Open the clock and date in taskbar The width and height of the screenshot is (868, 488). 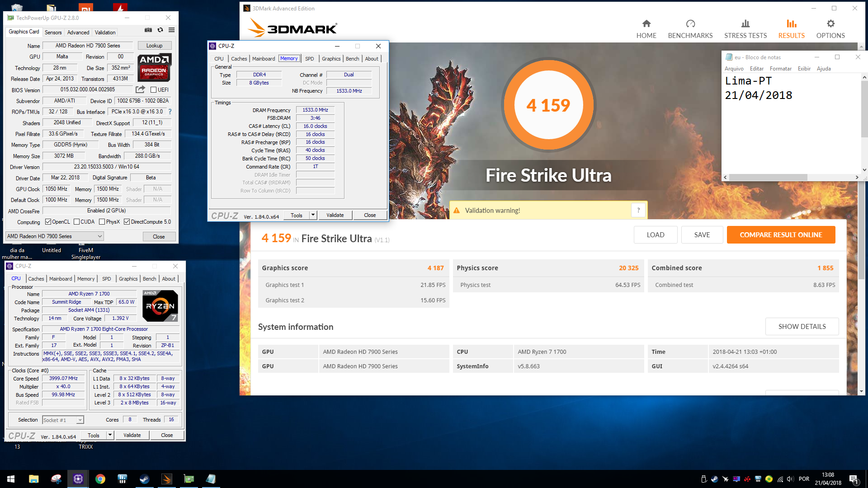(828, 479)
